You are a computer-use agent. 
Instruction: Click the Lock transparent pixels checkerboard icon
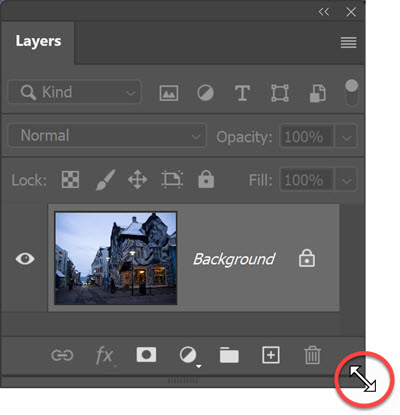tap(70, 180)
